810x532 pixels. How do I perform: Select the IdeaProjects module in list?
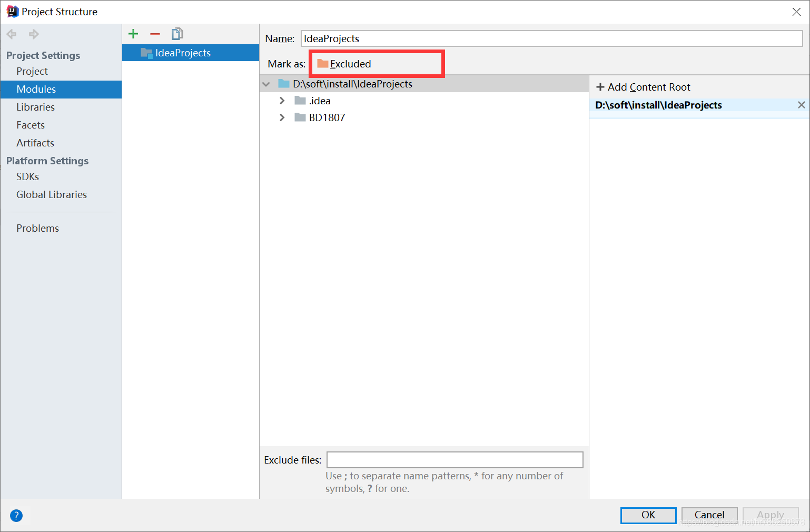191,53
